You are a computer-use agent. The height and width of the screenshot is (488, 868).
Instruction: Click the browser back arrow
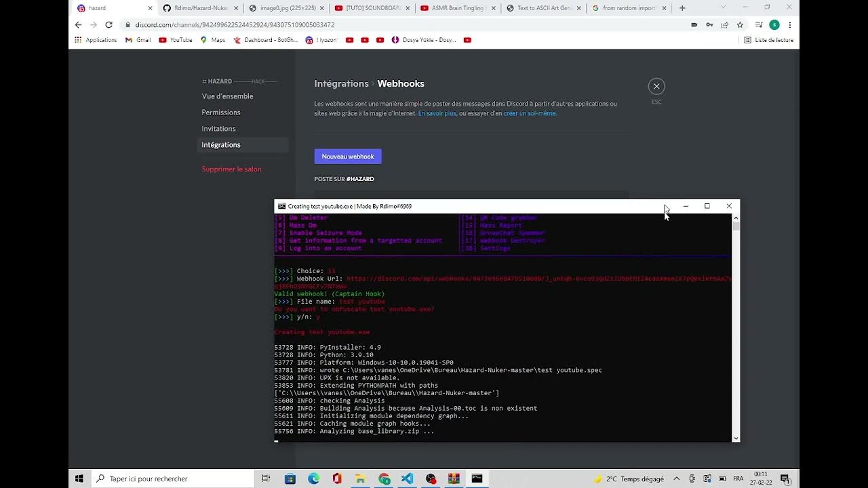point(78,24)
